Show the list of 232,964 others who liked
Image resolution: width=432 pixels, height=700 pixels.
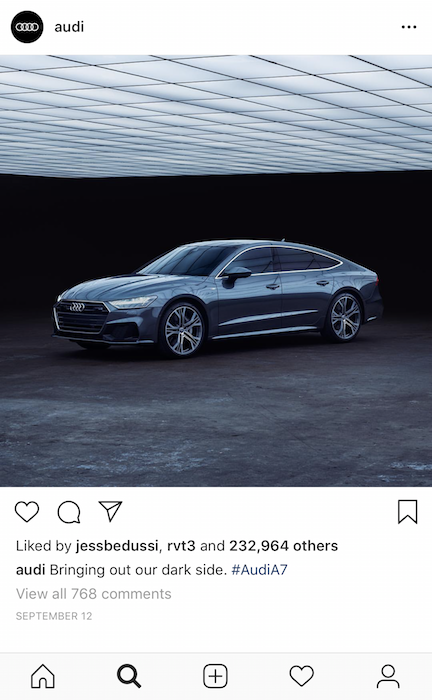click(283, 546)
